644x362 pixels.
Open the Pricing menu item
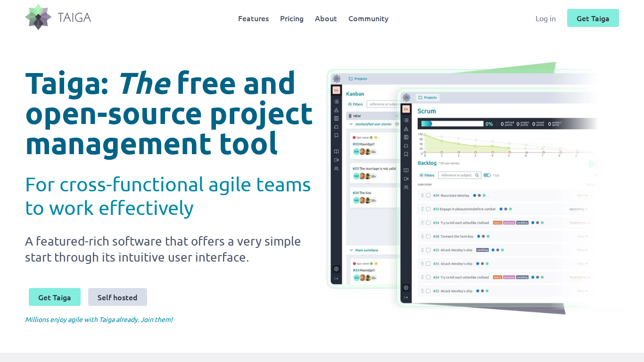point(291,18)
